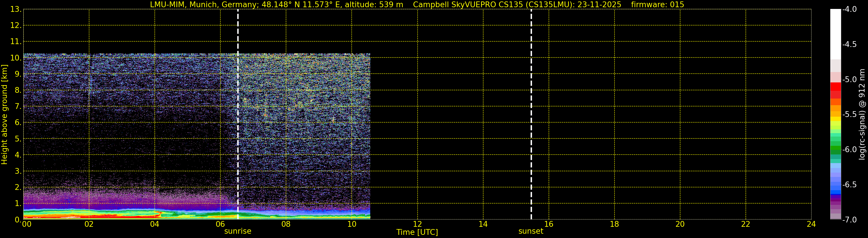Select the "06" time axis tick label
Screen dimensions: 868x238
point(220,224)
